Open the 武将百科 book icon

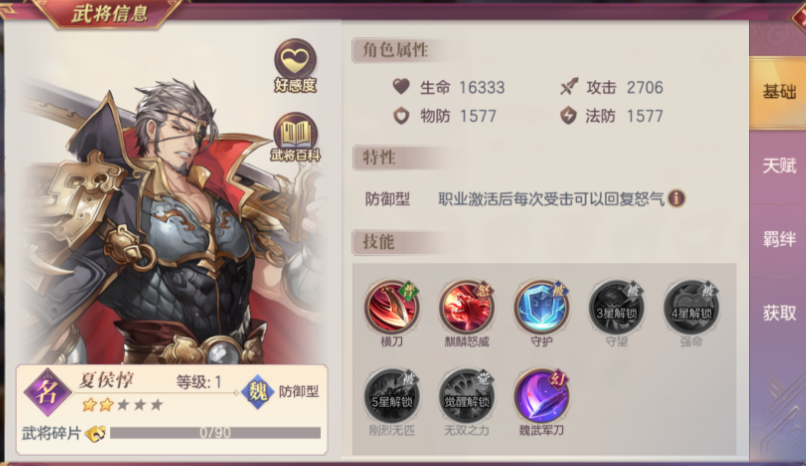[295, 138]
